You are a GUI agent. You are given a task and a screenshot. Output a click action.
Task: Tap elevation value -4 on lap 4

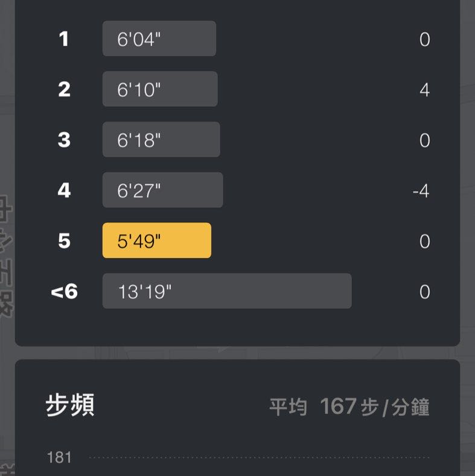tap(421, 191)
